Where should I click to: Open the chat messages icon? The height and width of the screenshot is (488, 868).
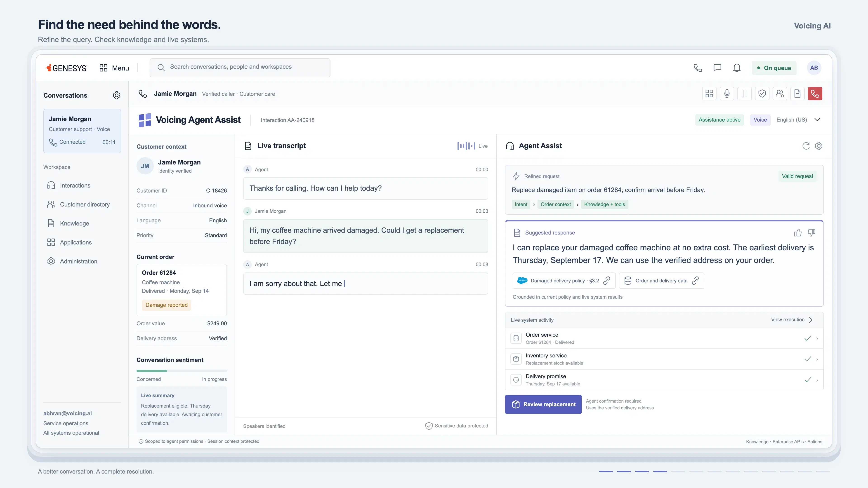pos(717,68)
